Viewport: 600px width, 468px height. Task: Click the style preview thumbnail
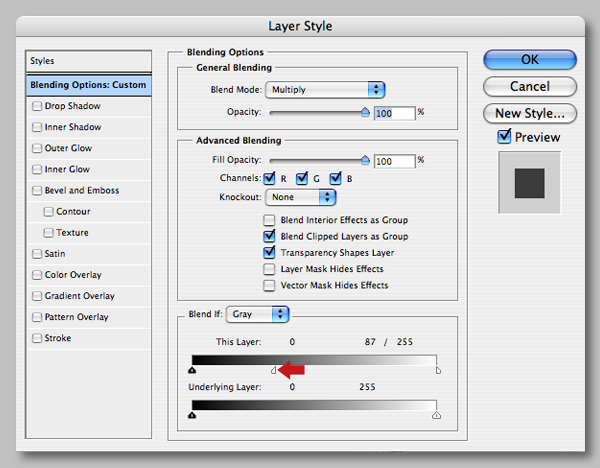click(x=530, y=183)
